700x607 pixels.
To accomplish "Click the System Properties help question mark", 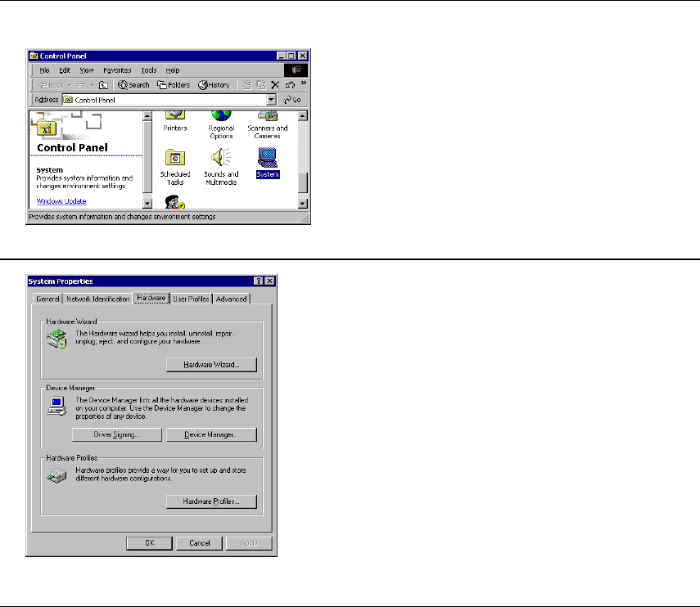I will pos(259,281).
